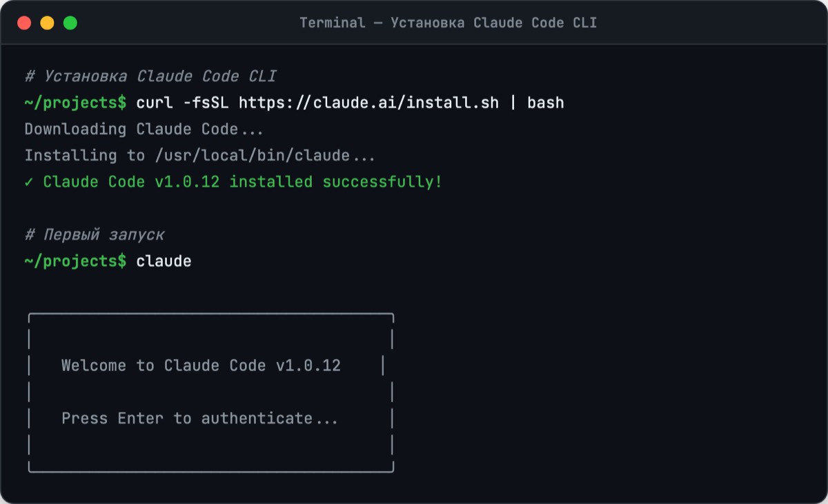Viewport: 828px width, 504px height.
Task: Click the yellow minimize traffic light button
Action: coord(46,22)
